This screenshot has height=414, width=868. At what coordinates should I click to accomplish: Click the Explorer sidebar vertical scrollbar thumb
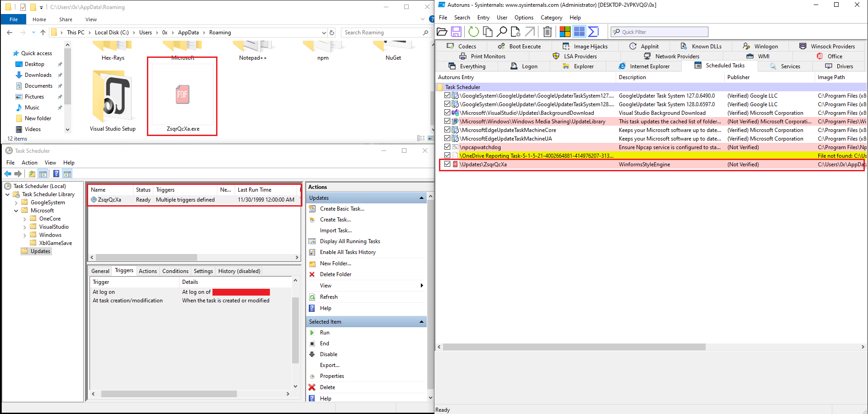[x=67, y=77]
